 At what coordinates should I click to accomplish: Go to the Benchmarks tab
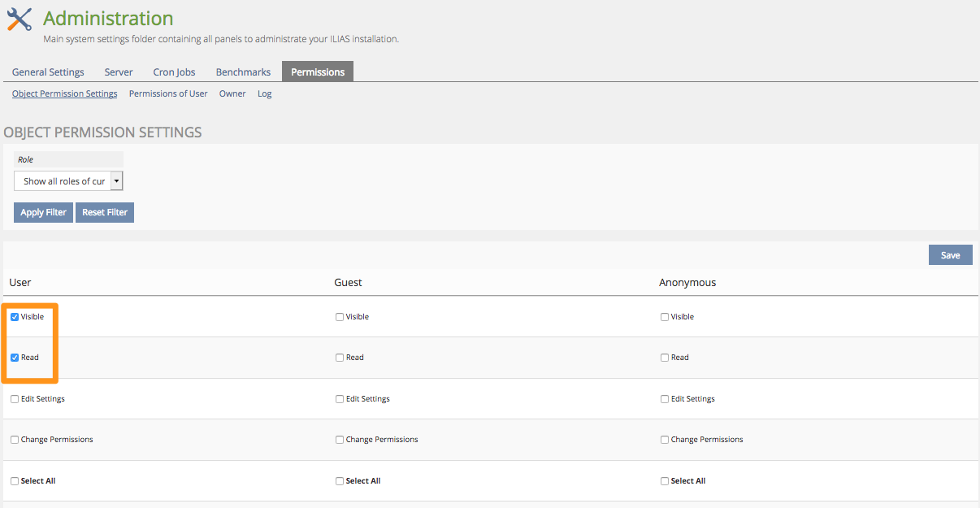[243, 72]
